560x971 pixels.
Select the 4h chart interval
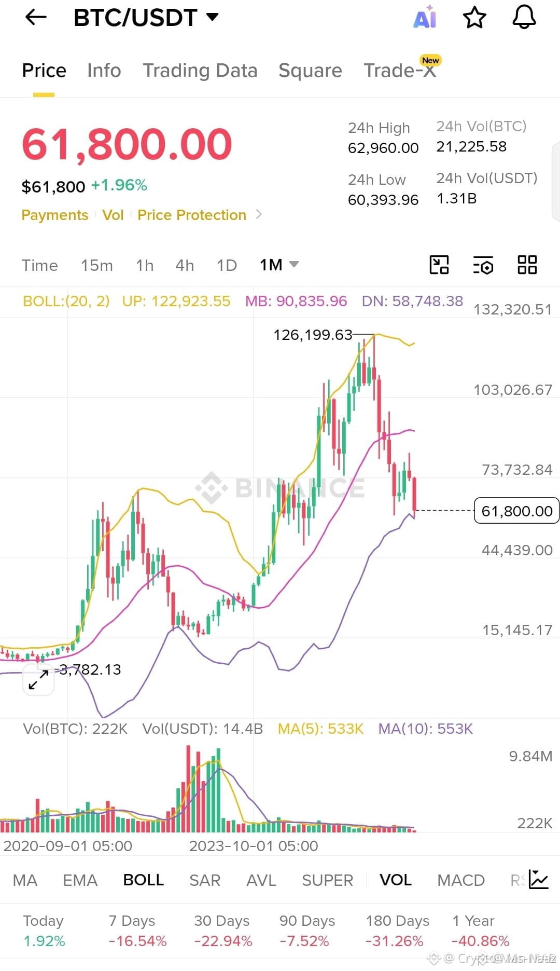click(x=185, y=265)
